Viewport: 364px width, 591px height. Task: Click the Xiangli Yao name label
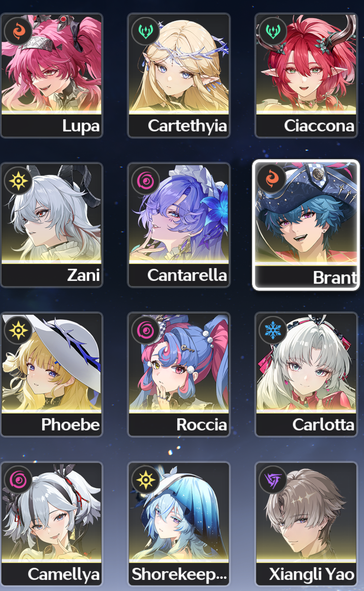tap(312, 574)
